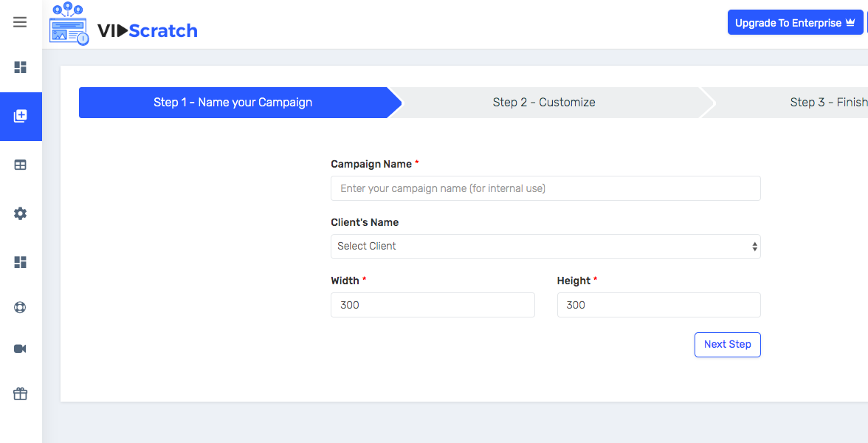Click into the Width field
This screenshot has height=443, width=868.
[x=433, y=305]
